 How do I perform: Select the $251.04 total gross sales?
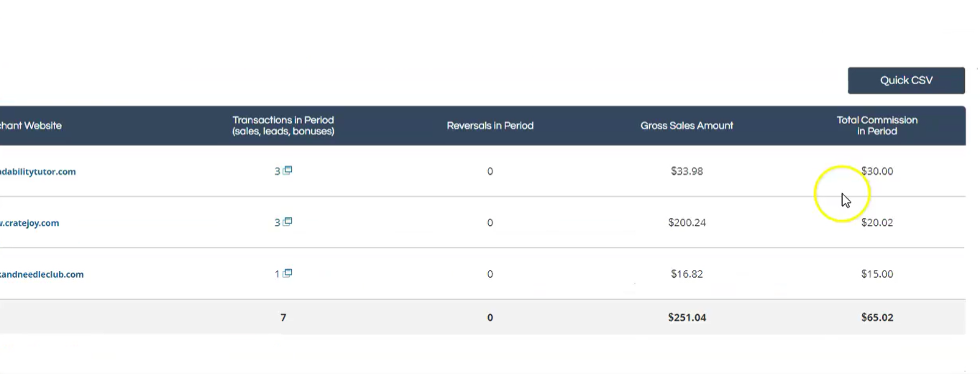tap(687, 317)
